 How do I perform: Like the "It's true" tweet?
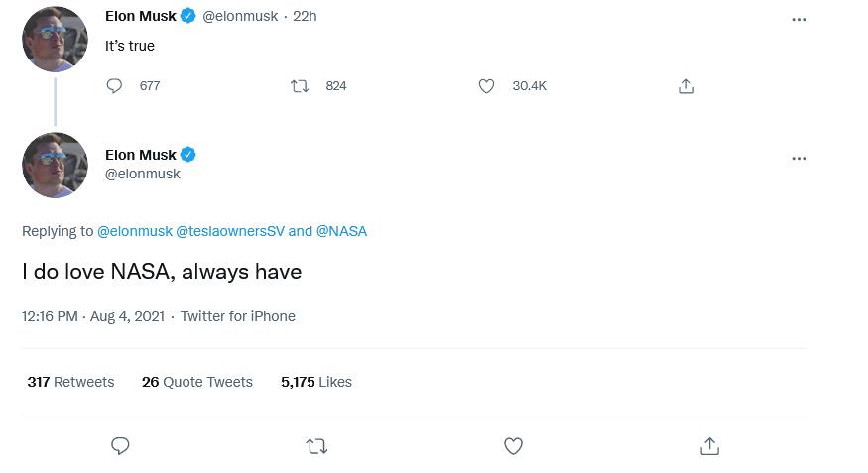click(486, 86)
